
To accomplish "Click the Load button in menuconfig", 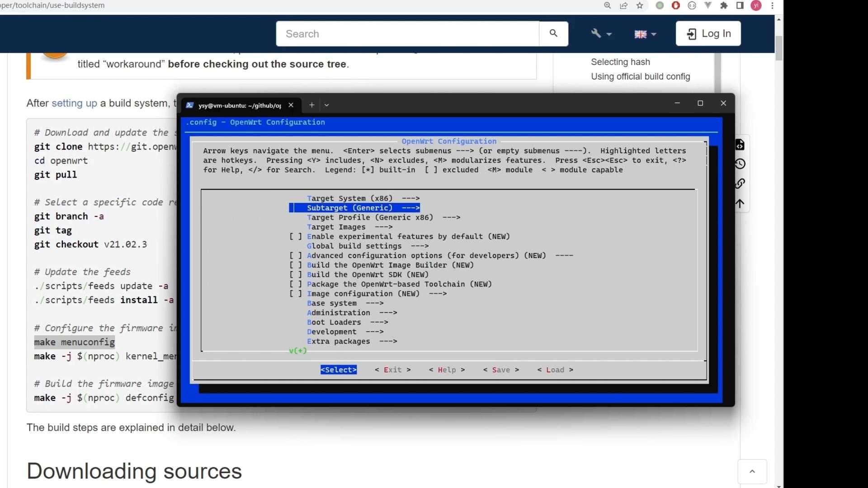I will click(x=555, y=370).
